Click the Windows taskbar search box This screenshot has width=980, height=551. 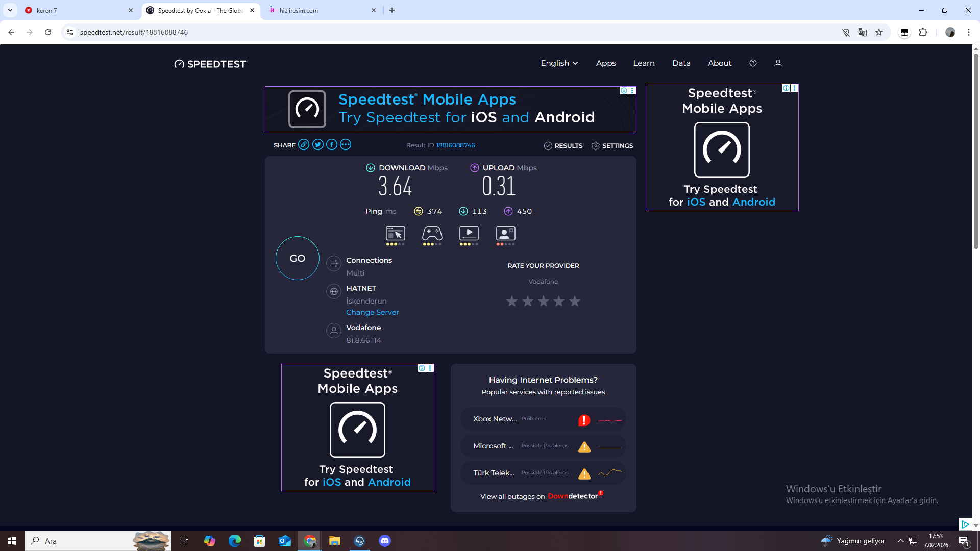(x=98, y=541)
